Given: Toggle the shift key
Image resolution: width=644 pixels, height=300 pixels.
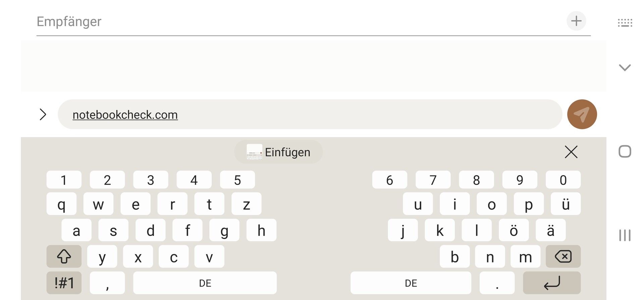Looking at the screenshot, I should point(64,256).
